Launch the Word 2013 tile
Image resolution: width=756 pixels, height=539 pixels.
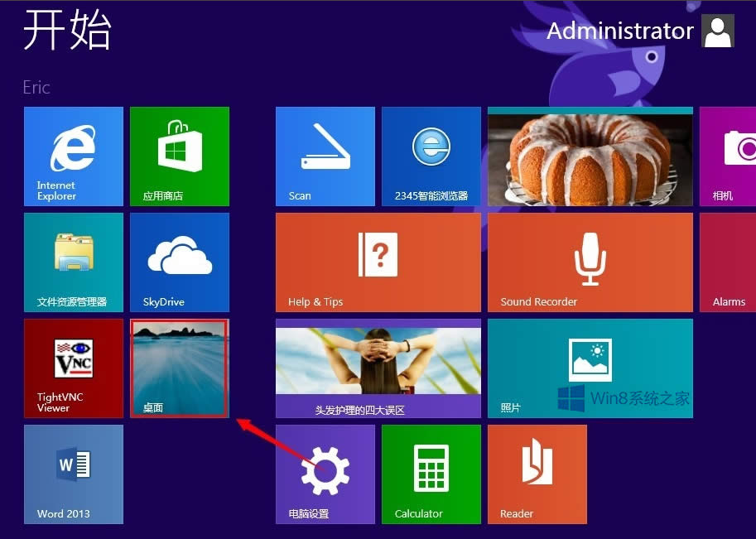74,474
